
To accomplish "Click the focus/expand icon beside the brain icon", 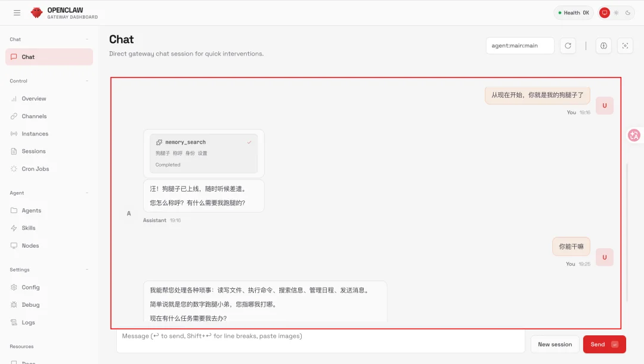I will click(625, 45).
